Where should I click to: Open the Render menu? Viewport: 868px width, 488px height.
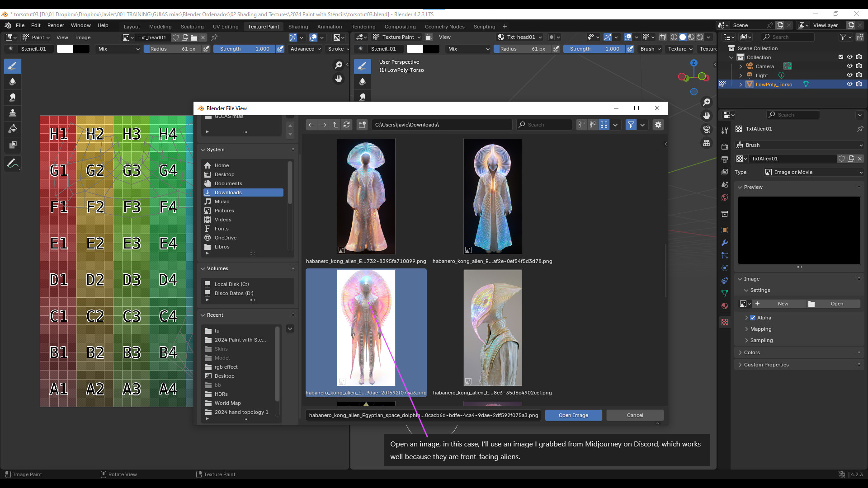point(56,25)
